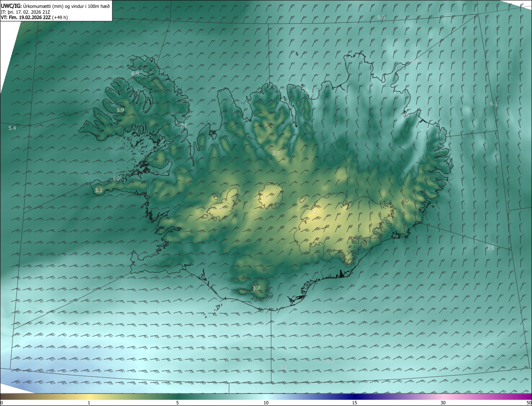
Task: Click the "5" tick label on the color scale
Action: click(177, 403)
